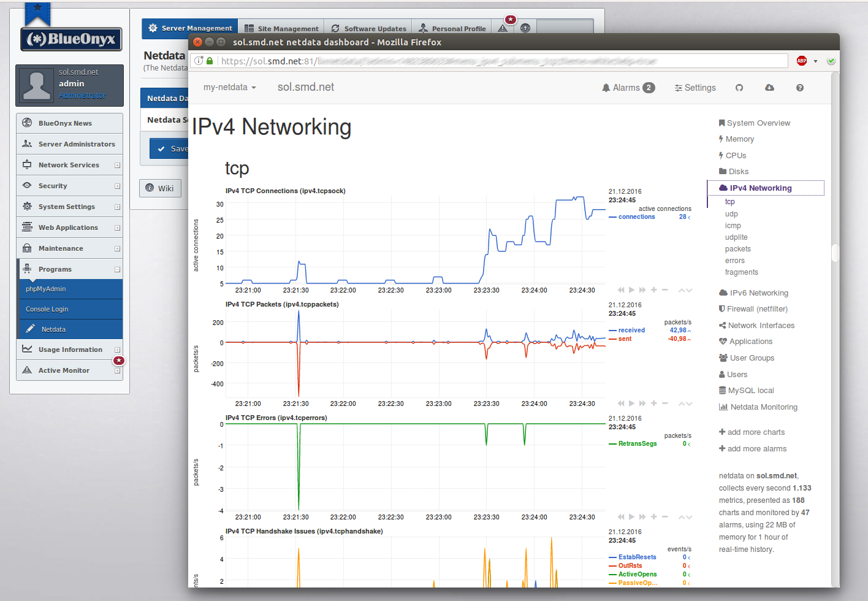This screenshot has width=868, height=601.
Task: Open the help question mark icon
Action: [x=800, y=88]
